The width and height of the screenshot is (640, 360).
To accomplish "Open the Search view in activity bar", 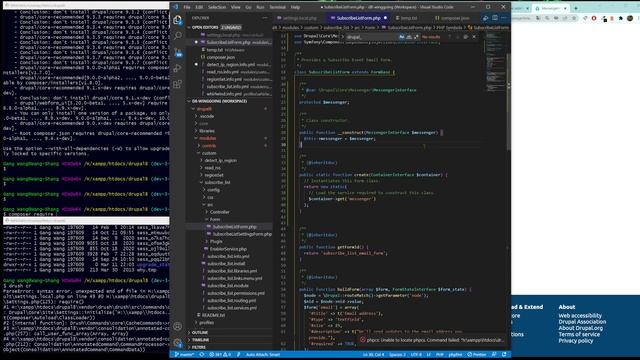I will tap(178, 36).
